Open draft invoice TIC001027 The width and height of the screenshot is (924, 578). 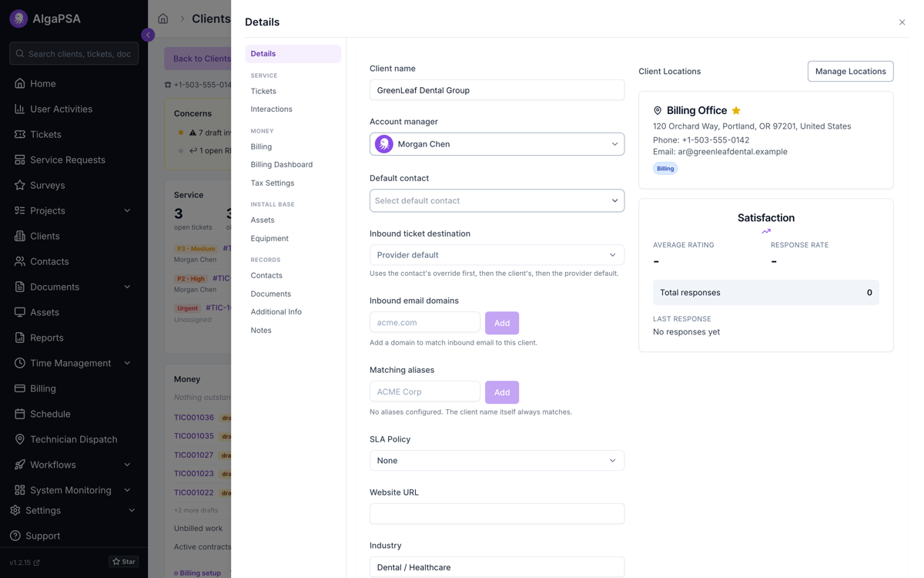[x=194, y=455]
